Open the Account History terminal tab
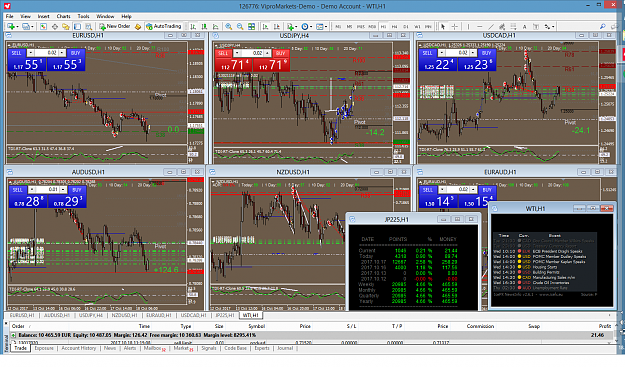The image size is (625, 367). [x=79, y=348]
